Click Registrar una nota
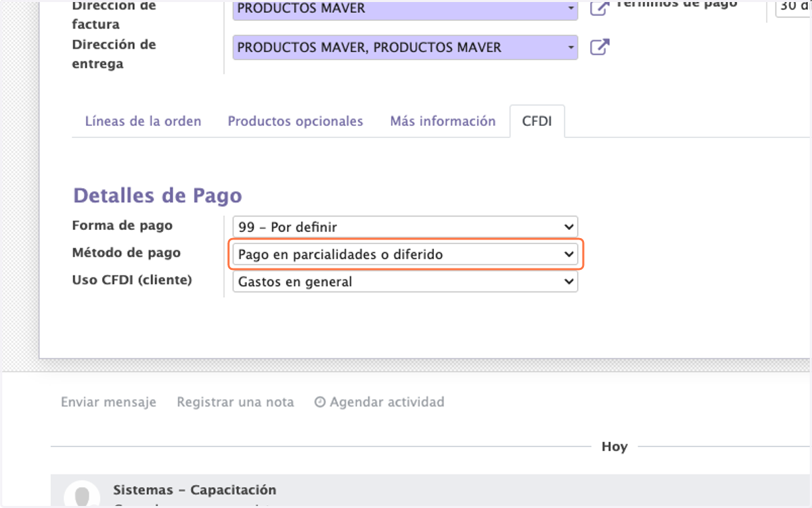Viewport: 812px width, 508px height. 235,402
